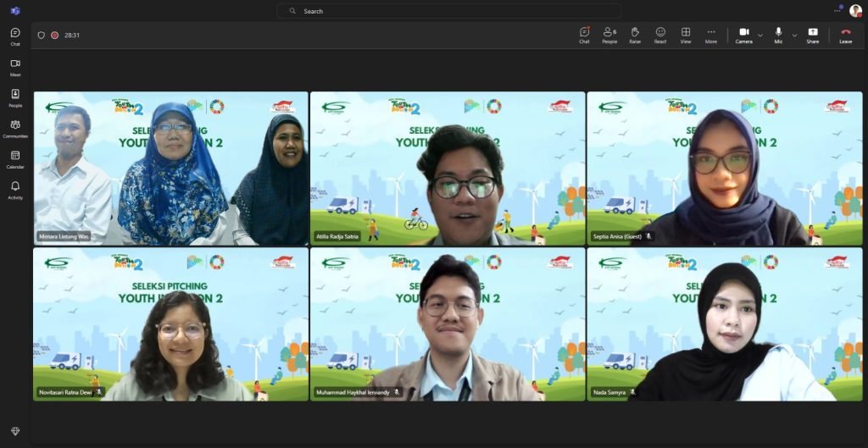Select Atilla Radja Satria's video tile
Image resolution: width=868 pixels, height=448 pixels.
point(448,169)
